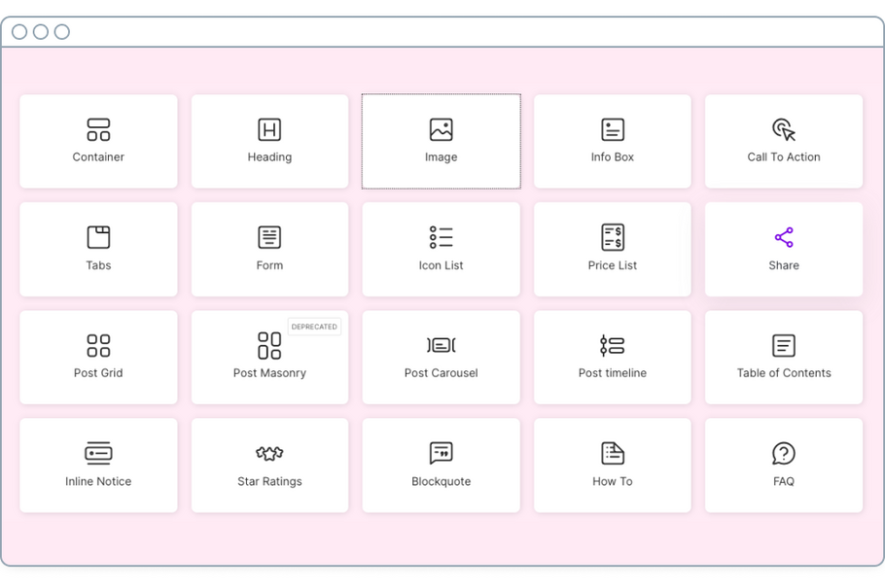Select the Call To Action block

(783, 141)
